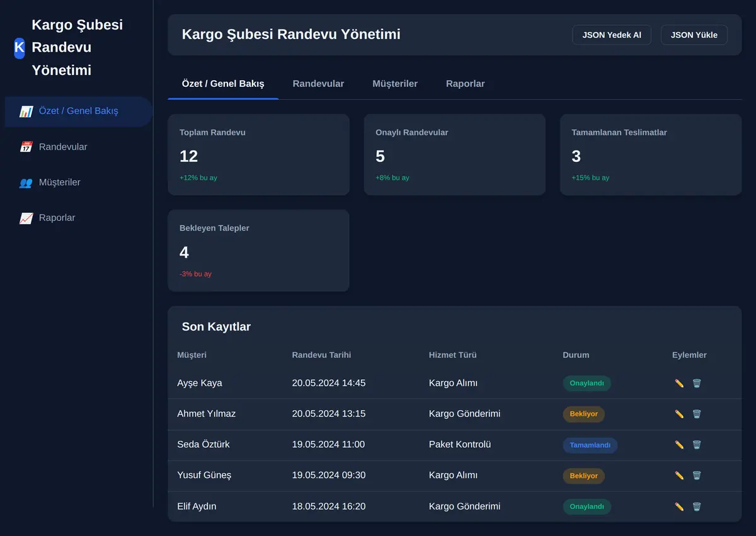
Task: Click the Durum column header
Action: click(x=576, y=355)
